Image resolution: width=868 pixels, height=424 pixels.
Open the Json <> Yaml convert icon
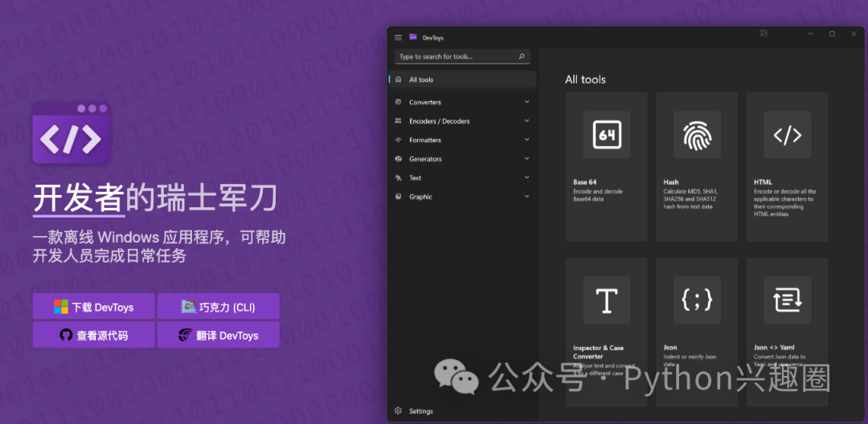pos(787,300)
